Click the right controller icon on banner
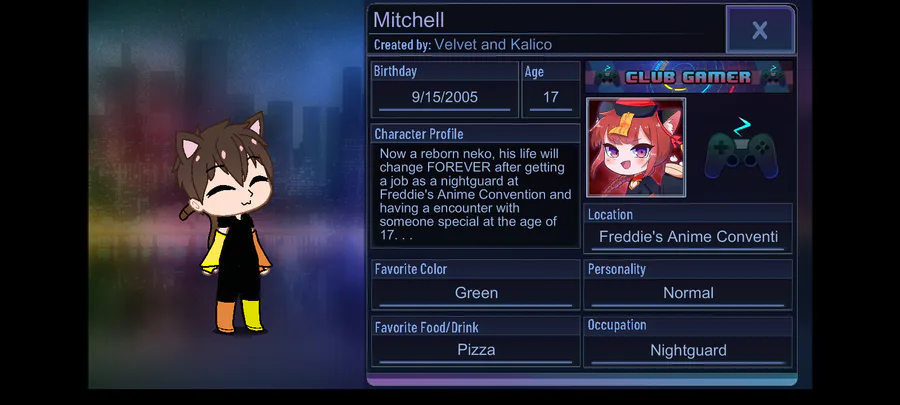Viewport: 900px width, 405px height. pyautogui.click(x=773, y=76)
